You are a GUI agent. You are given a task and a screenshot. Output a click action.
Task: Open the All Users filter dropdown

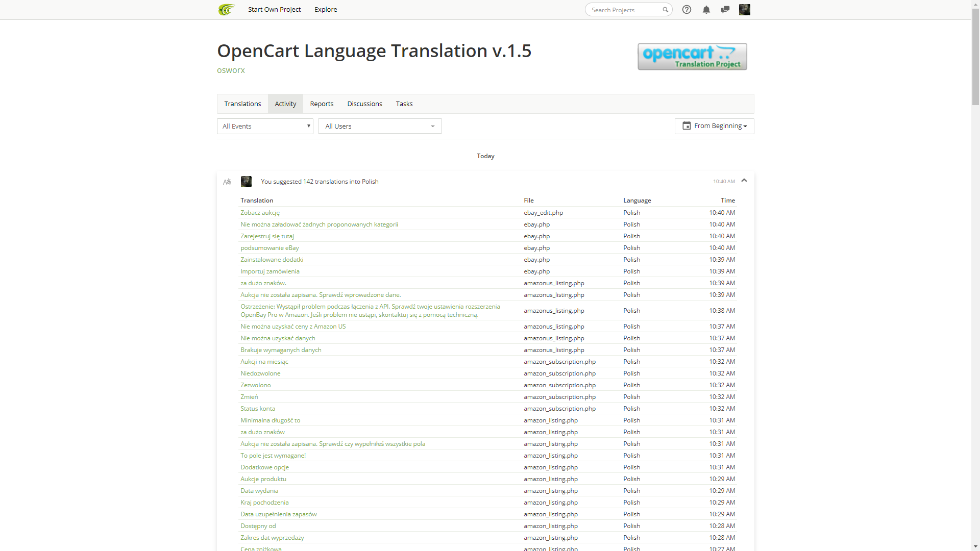pos(380,126)
